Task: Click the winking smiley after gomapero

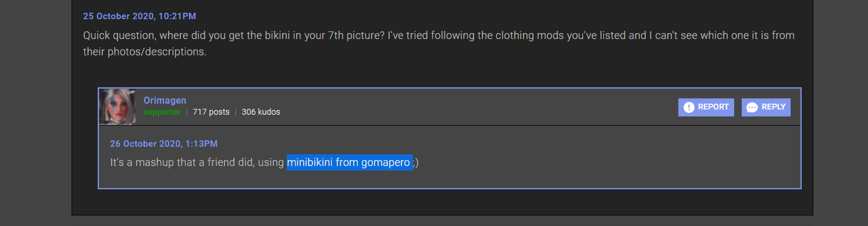Action: 415,163
